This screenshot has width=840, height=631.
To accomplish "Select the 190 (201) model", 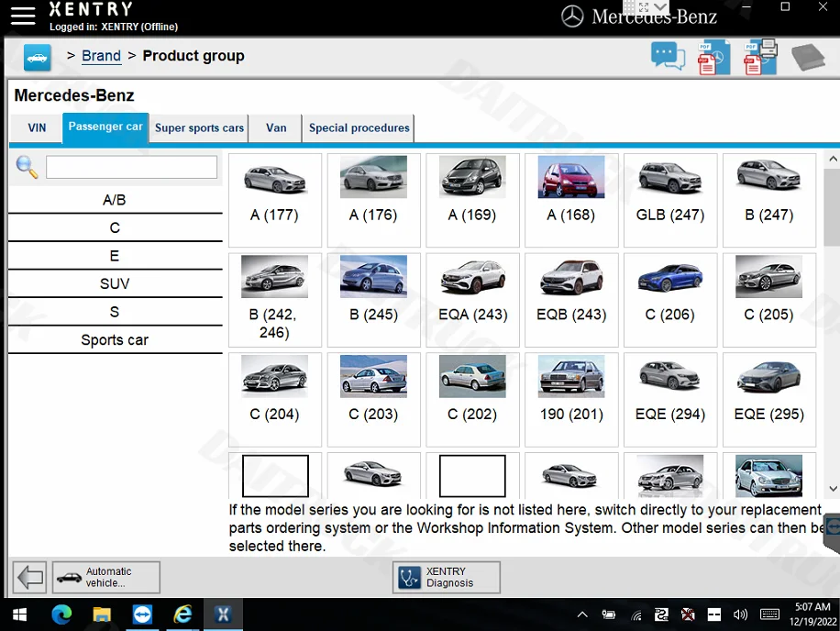I will [x=571, y=400].
